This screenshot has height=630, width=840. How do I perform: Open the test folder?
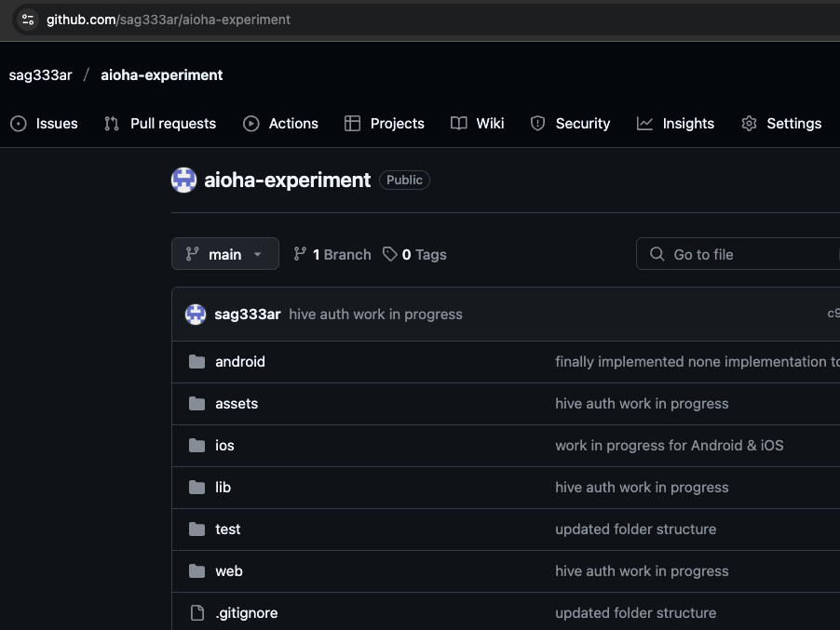227,529
